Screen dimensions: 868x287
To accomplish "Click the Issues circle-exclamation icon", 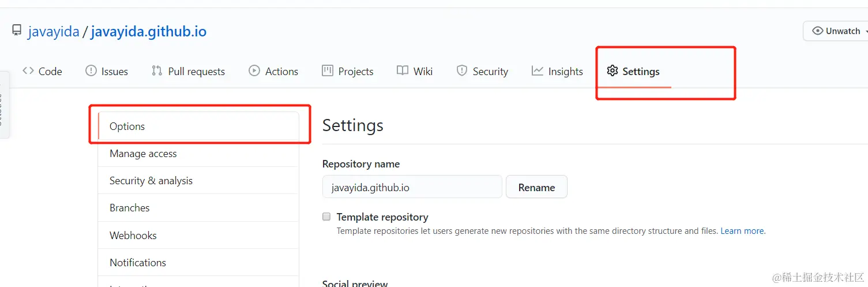I will coord(91,71).
